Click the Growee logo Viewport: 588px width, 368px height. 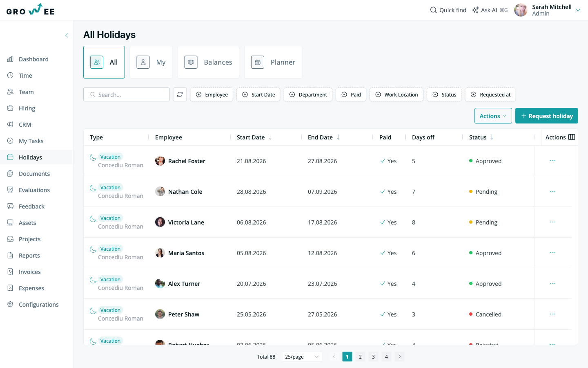[31, 10]
